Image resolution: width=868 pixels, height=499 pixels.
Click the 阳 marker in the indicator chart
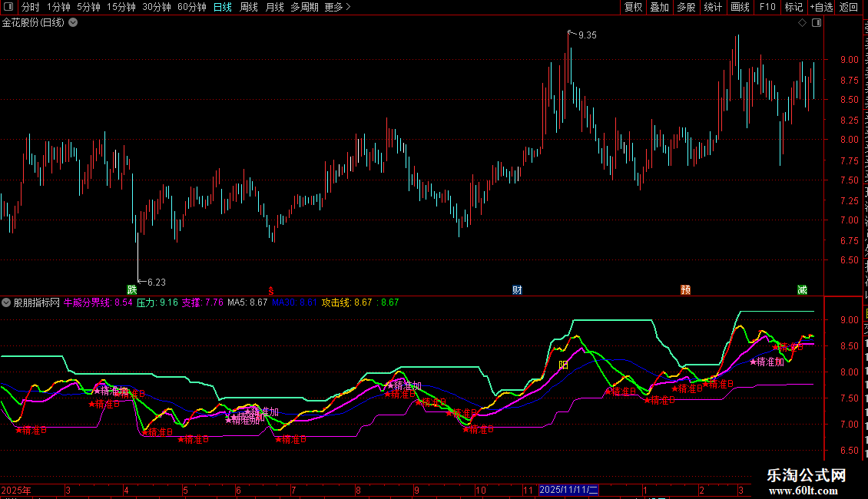click(x=563, y=365)
